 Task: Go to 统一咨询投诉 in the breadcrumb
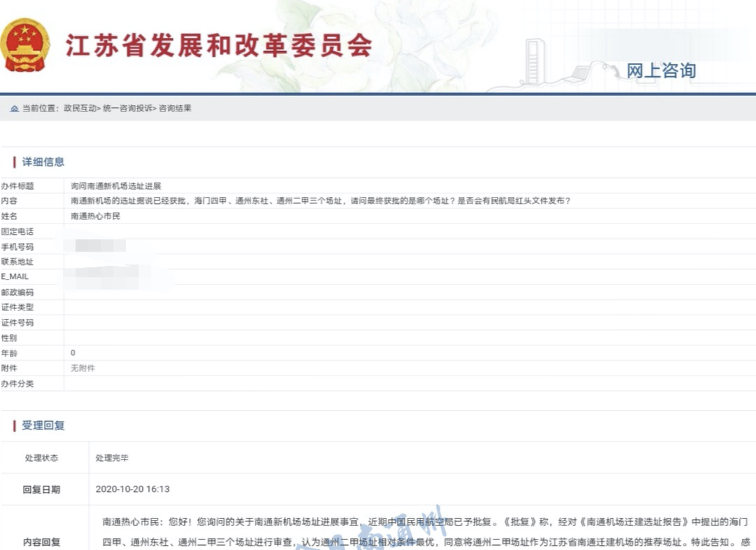pyautogui.click(x=127, y=109)
